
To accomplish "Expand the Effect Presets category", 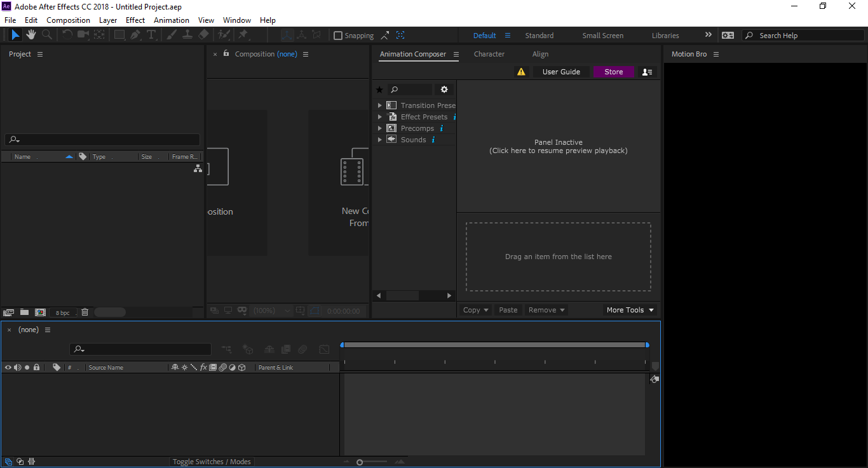I will 380,117.
